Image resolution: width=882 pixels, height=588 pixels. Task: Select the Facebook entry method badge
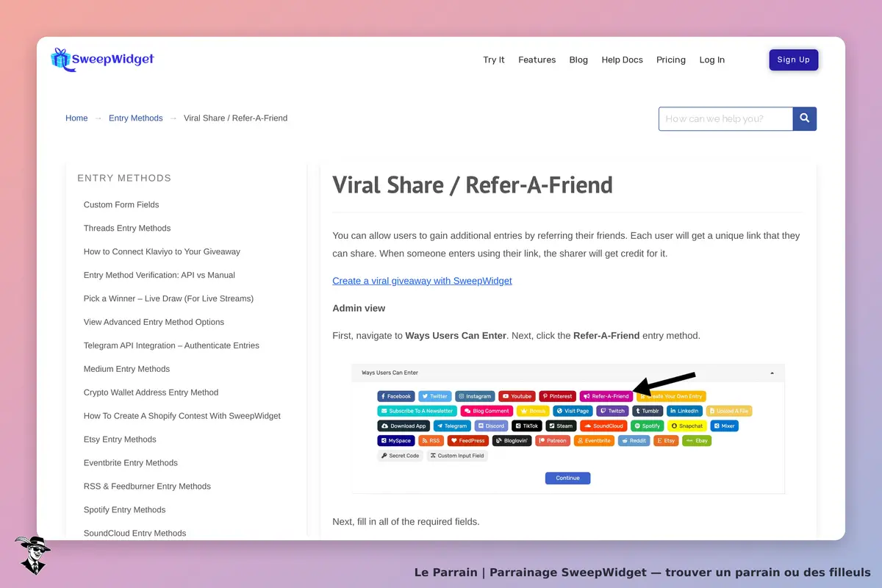(396, 396)
